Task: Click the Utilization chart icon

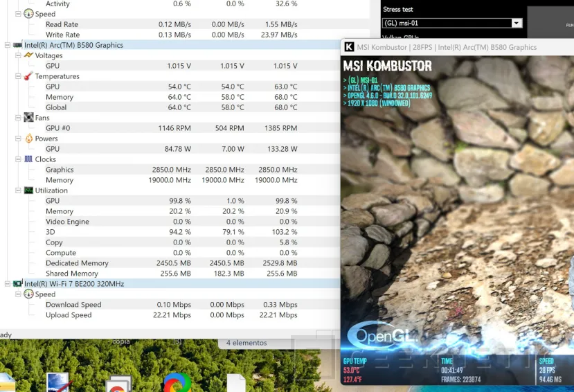Action: (x=28, y=190)
